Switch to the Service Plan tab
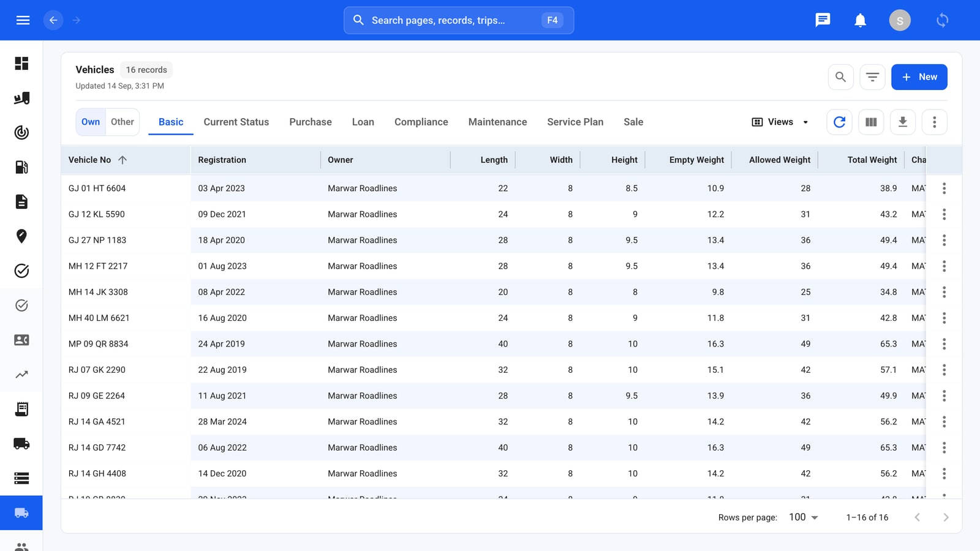980x551 pixels. click(x=575, y=122)
